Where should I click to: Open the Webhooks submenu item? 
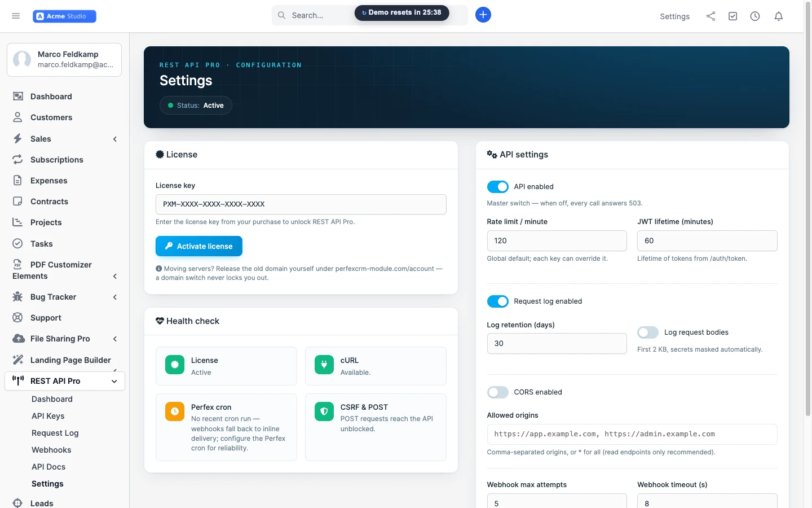(51, 450)
